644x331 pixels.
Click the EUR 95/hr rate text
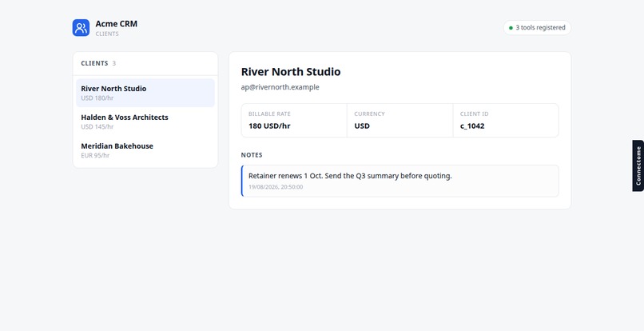[x=95, y=155]
